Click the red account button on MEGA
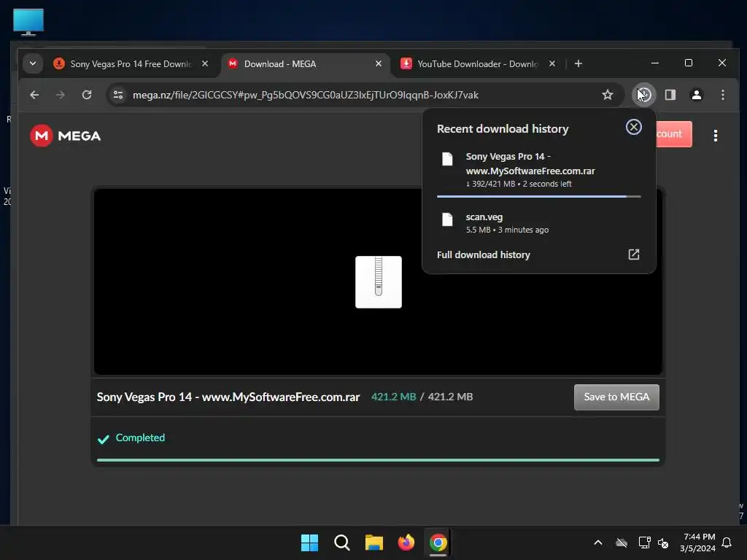 pos(673,134)
